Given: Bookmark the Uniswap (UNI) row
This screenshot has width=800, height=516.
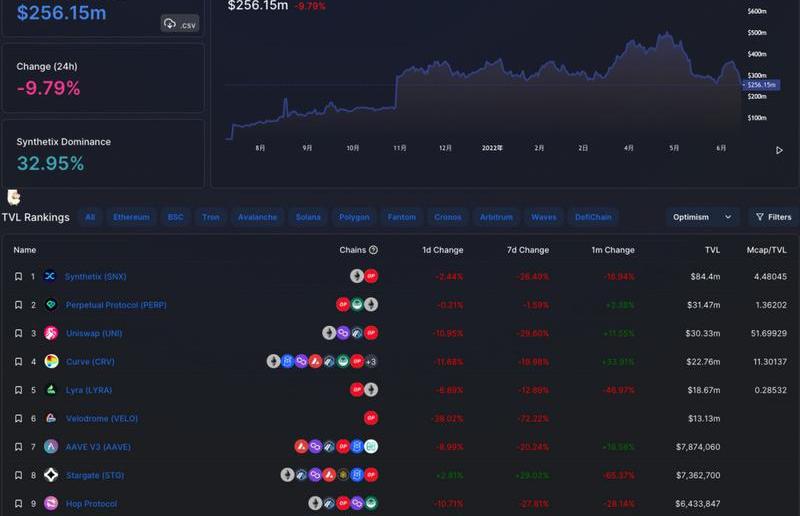Looking at the screenshot, I should pyautogui.click(x=18, y=333).
